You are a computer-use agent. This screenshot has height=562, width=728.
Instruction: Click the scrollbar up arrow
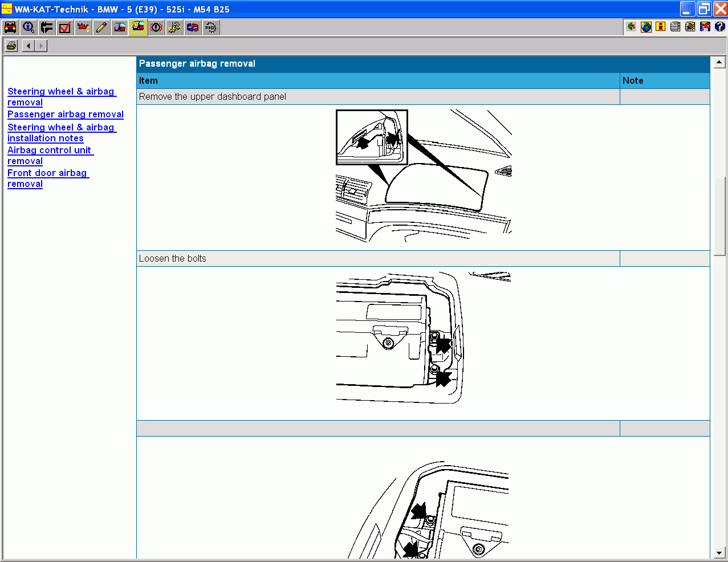(719, 62)
